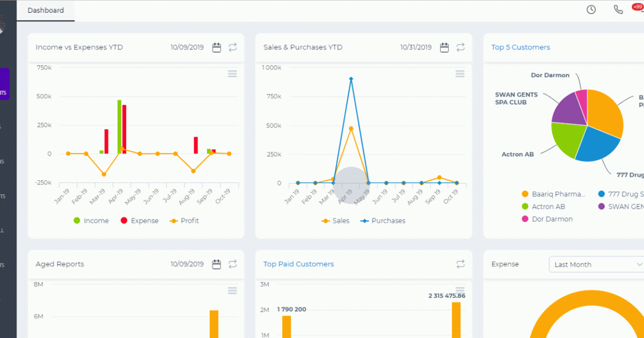This screenshot has height=338, width=644.
Task: Open calendar picker for Sales & Purchases YTD
Action: (x=444, y=47)
